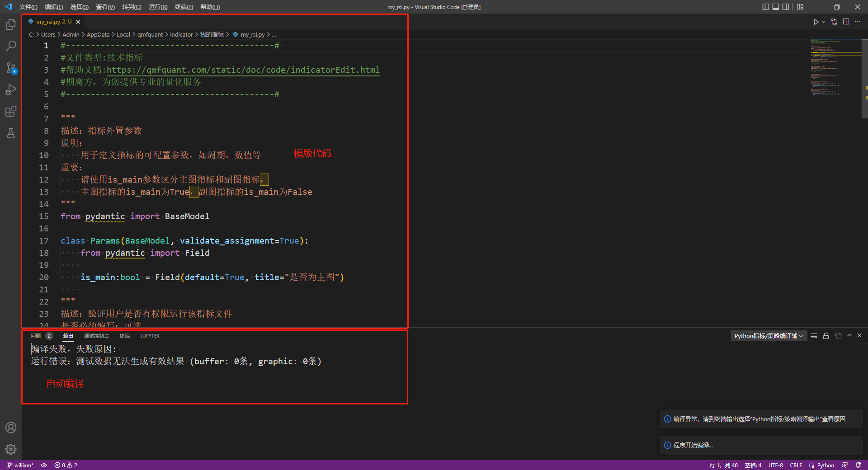Change encoding via UTF-8 status item

coord(776,465)
